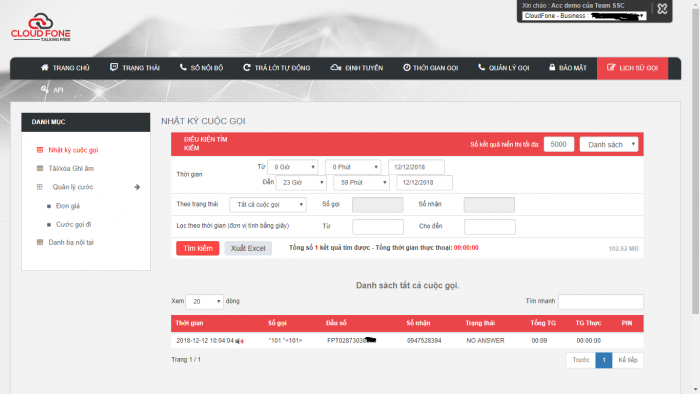
Task: Open the start hour 0 Giờ dropdown
Action: 293,167
